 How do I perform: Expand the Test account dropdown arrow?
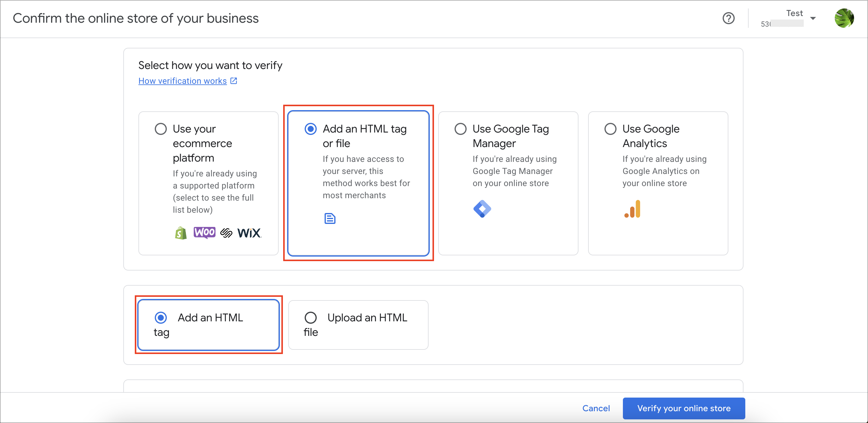(x=813, y=18)
